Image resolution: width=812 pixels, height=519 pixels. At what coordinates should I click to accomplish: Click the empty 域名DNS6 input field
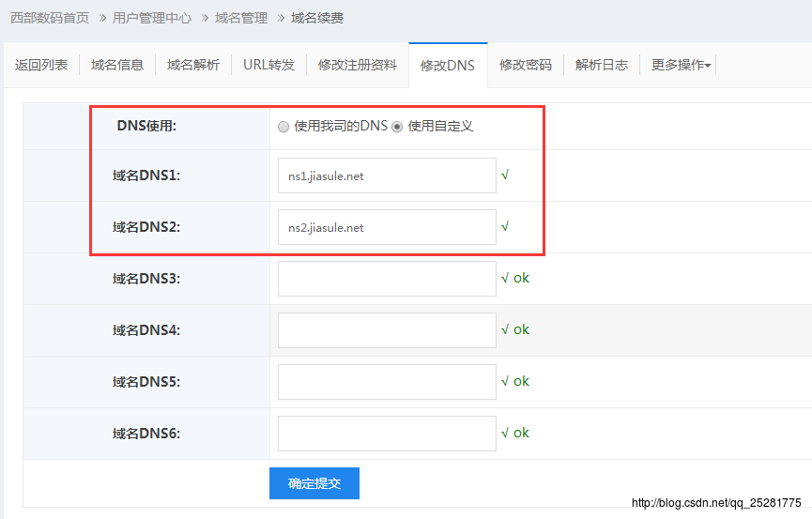pos(387,434)
